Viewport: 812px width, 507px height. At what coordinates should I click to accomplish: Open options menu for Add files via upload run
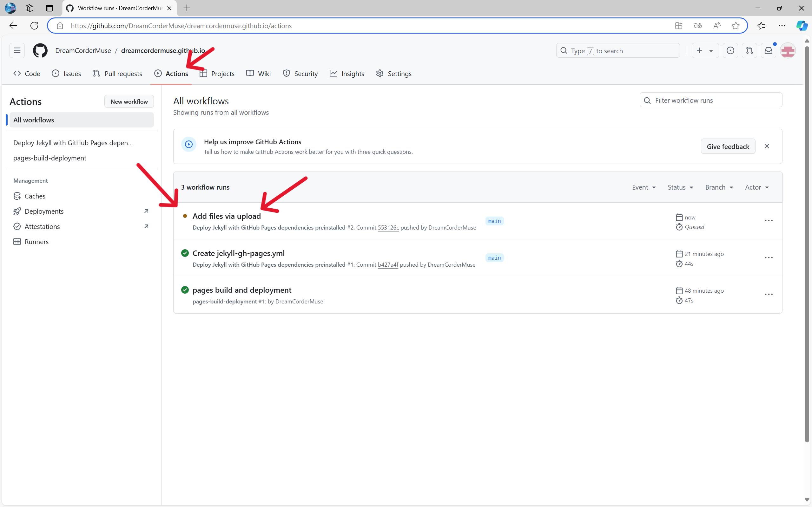point(769,221)
